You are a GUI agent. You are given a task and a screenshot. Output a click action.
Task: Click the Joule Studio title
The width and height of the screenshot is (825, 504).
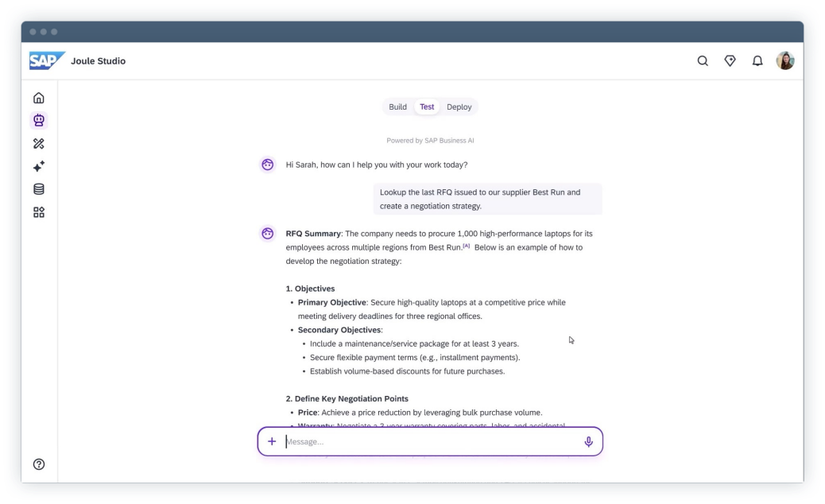pos(99,61)
